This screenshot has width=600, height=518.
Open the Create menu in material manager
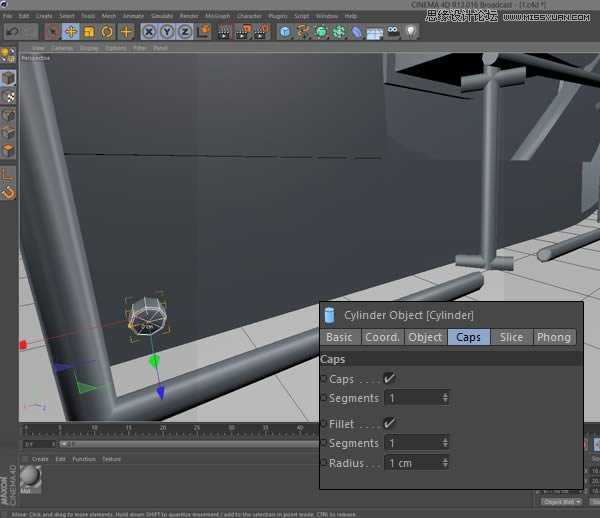click(x=41, y=459)
